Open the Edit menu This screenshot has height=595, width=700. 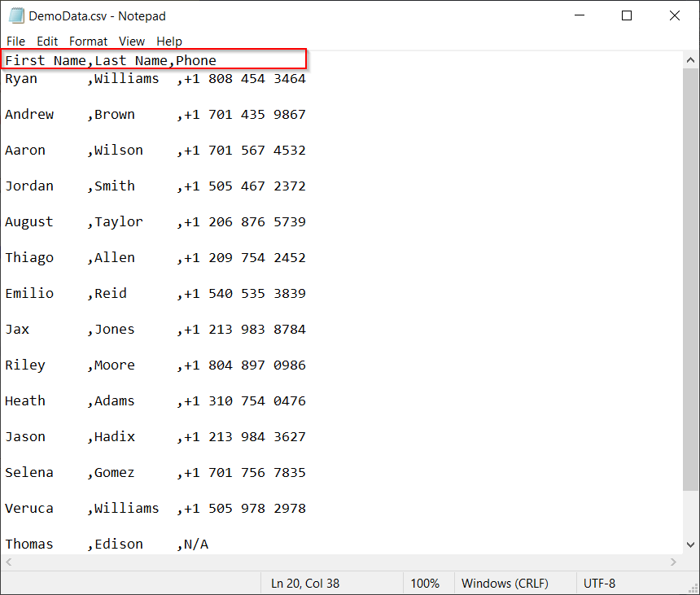click(47, 41)
